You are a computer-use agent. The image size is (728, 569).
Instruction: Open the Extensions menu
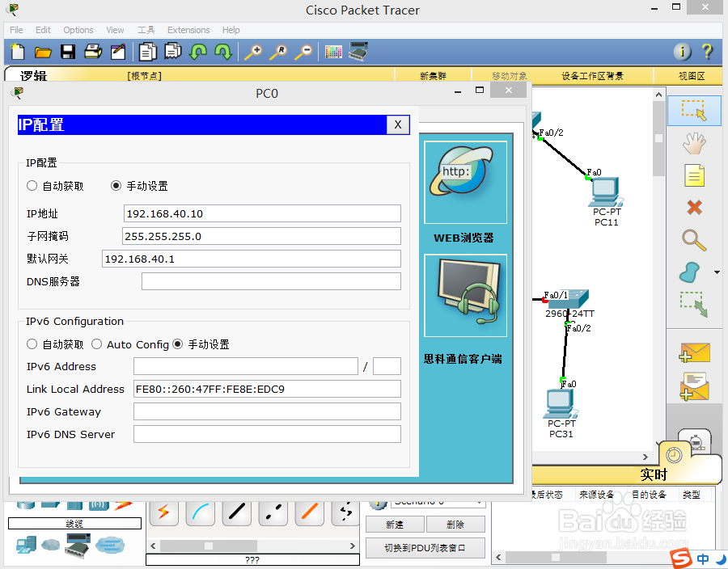click(188, 30)
